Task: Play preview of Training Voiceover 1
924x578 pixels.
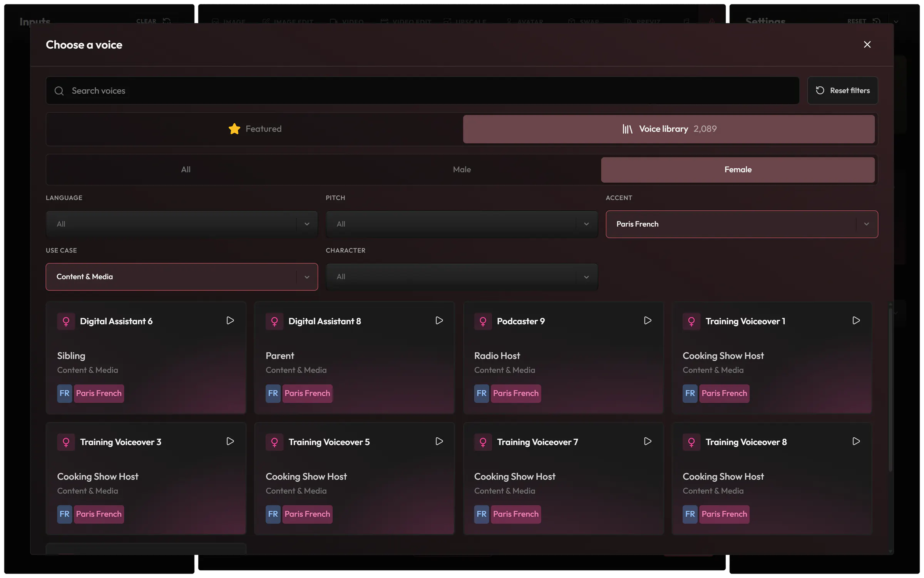Action: (856, 321)
